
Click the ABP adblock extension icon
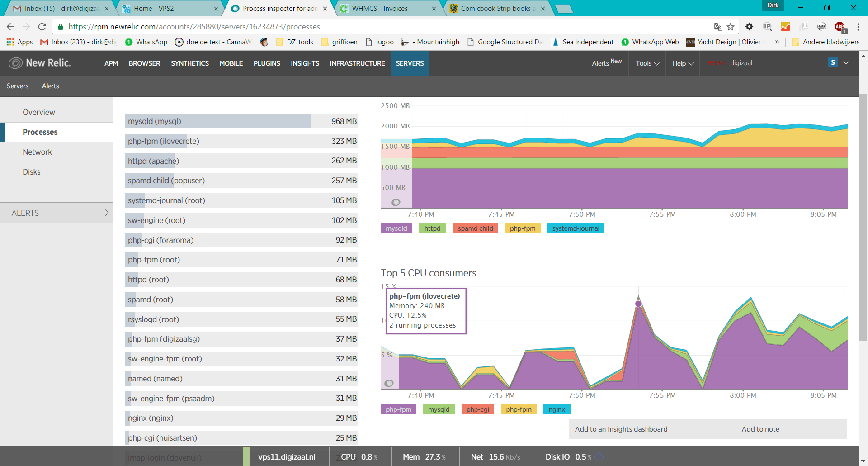pyautogui.click(x=840, y=27)
